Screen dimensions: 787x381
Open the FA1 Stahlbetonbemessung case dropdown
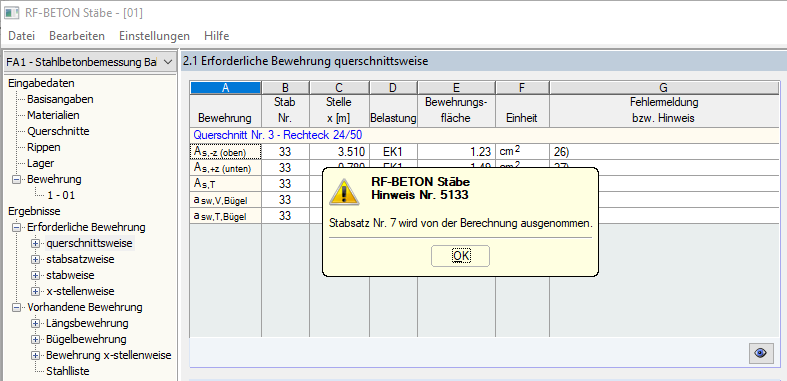point(90,62)
